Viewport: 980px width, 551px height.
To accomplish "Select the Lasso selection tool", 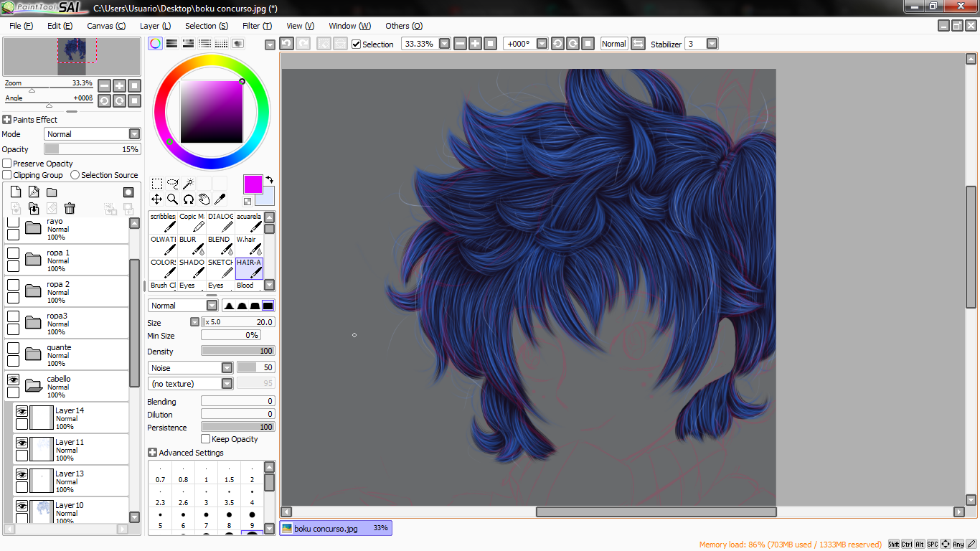I will [172, 184].
